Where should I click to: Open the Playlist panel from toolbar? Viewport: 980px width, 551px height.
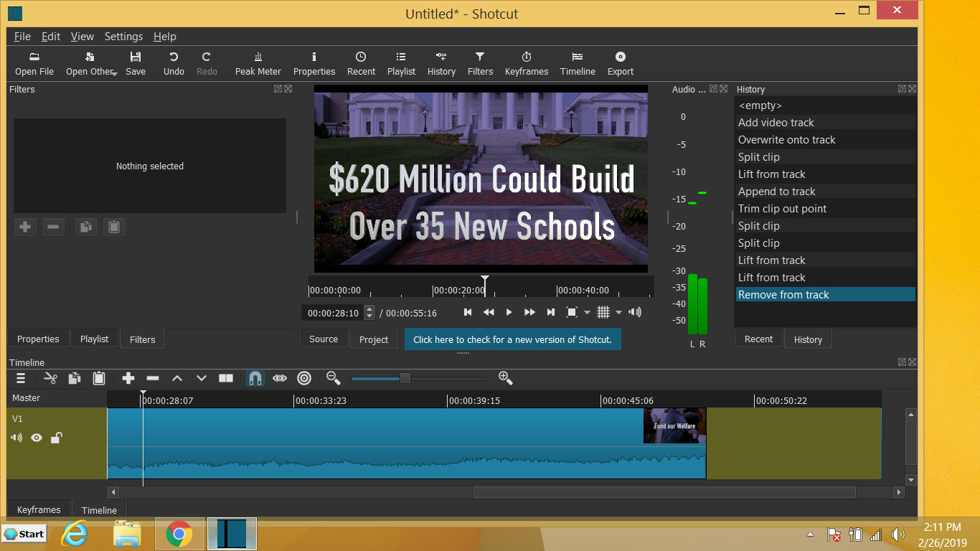tap(401, 63)
